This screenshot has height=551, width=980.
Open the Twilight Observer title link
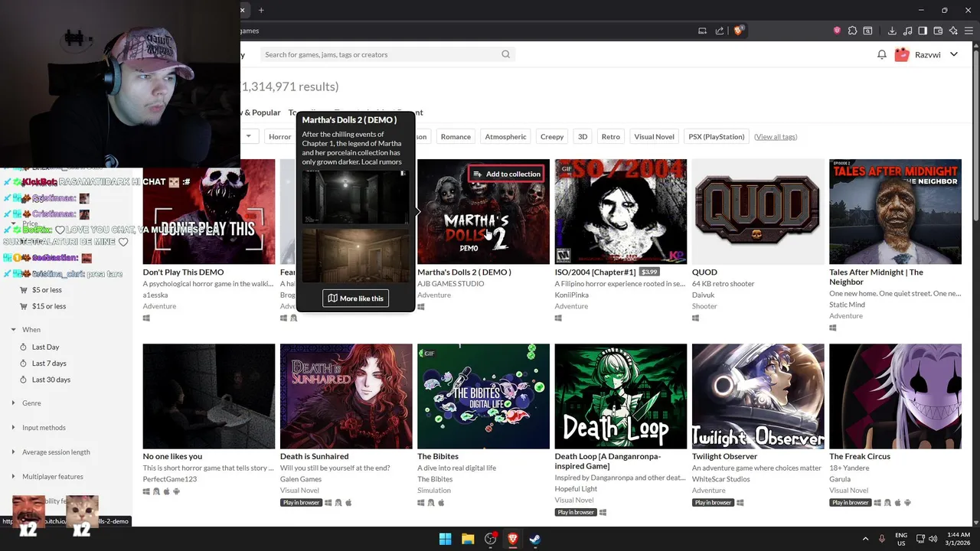click(724, 456)
